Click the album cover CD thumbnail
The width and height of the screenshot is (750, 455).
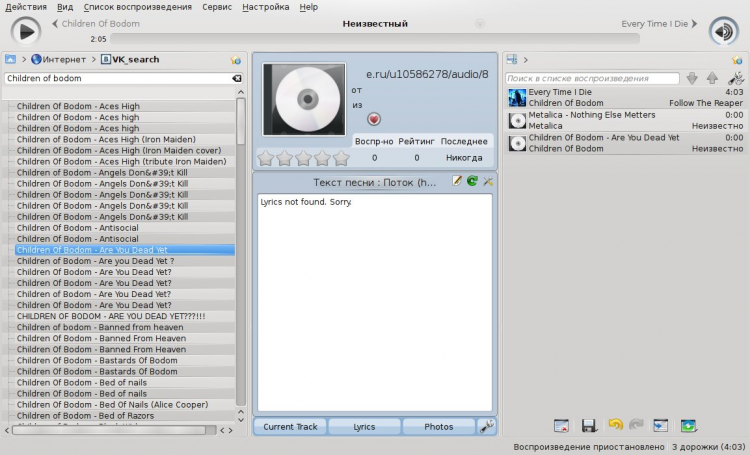pos(304,99)
